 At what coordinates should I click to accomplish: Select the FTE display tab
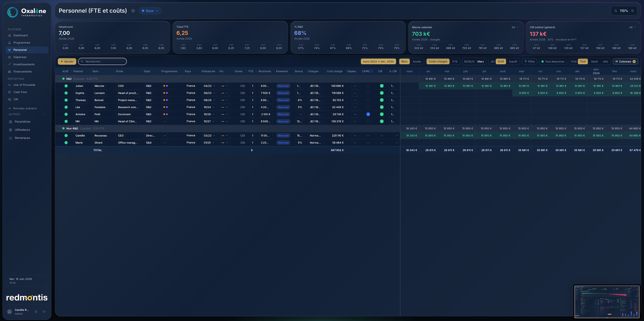(455, 62)
